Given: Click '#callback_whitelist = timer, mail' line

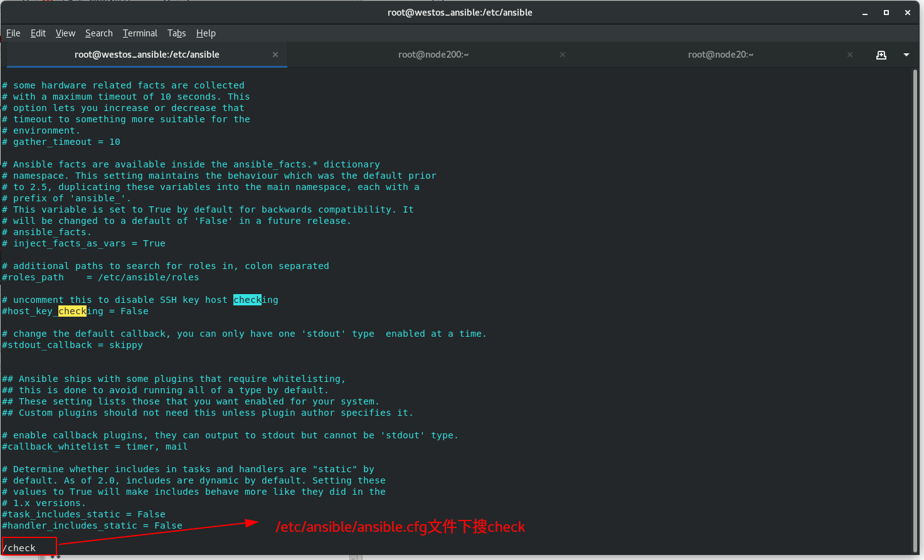Looking at the screenshot, I should [95, 446].
